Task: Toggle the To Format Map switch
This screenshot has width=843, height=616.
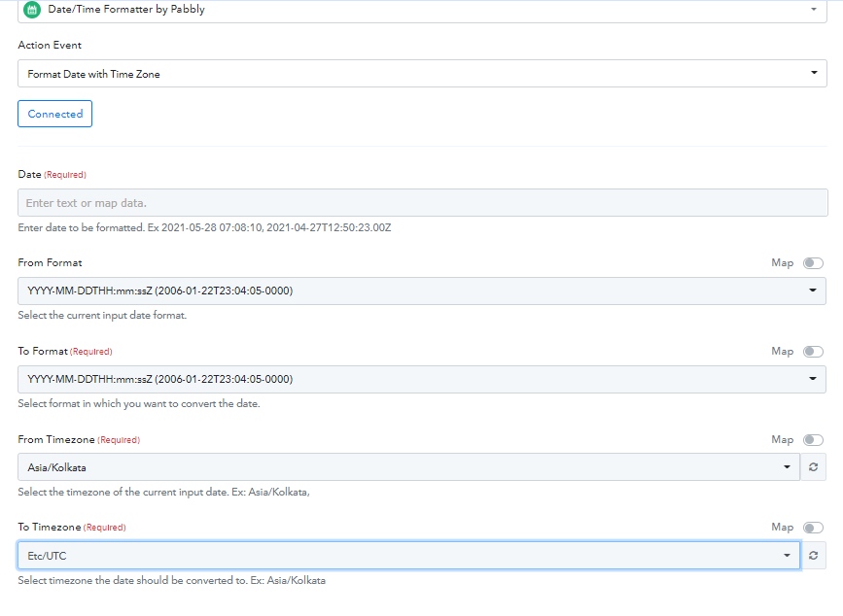Action: click(813, 352)
